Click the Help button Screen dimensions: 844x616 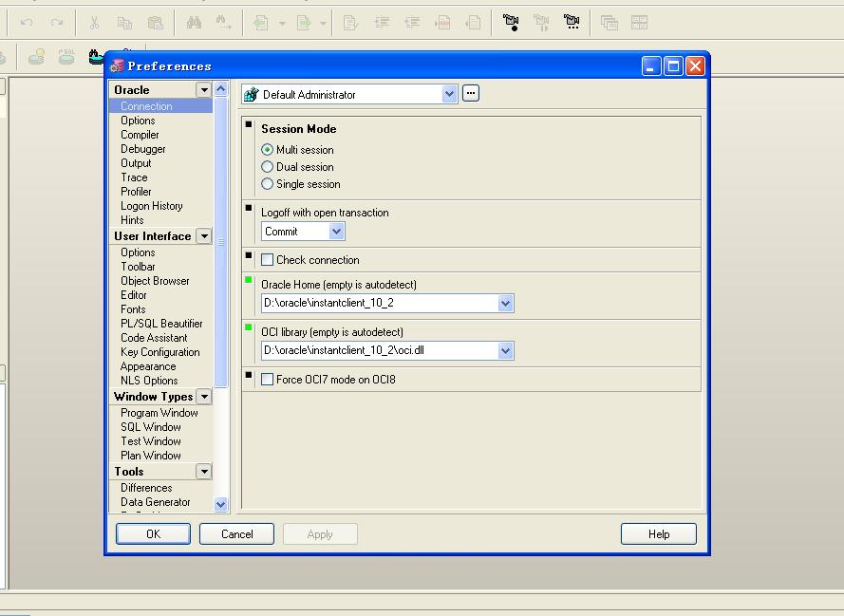point(659,533)
